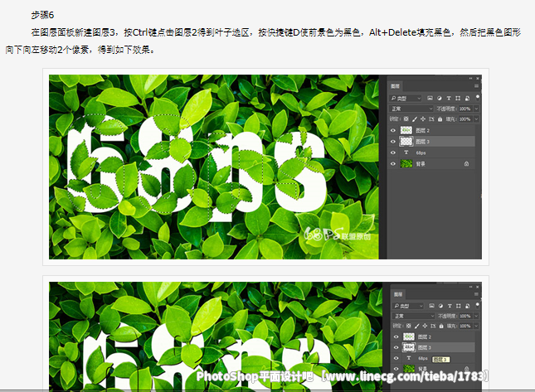
Task: Click adjustment layer filter icon in second tutorial screenshot
Action: click(440, 306)
